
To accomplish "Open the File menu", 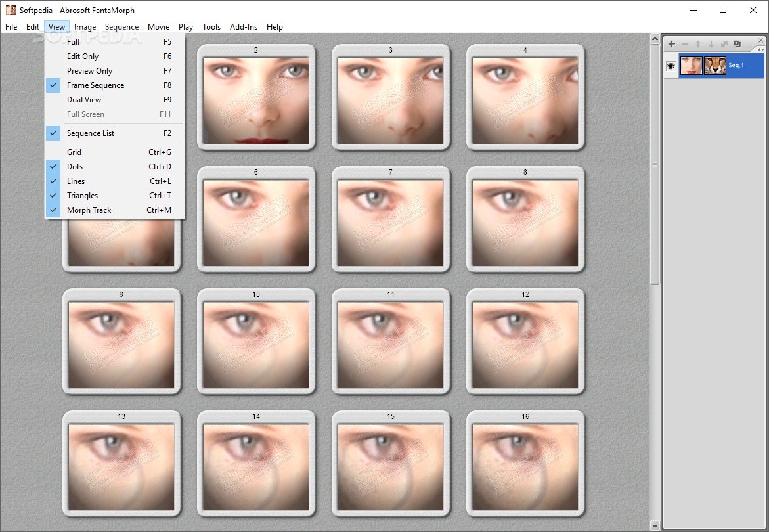I will [x=11, y=26].
